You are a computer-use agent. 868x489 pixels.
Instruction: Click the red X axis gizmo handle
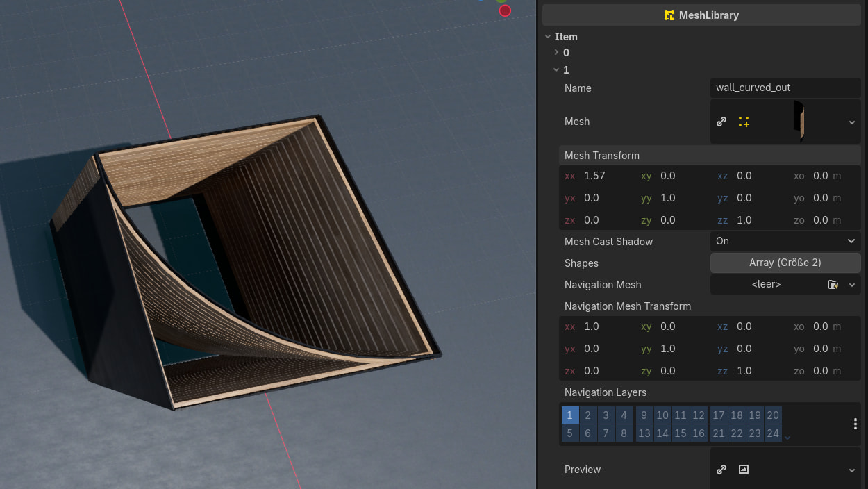(505, 10)
